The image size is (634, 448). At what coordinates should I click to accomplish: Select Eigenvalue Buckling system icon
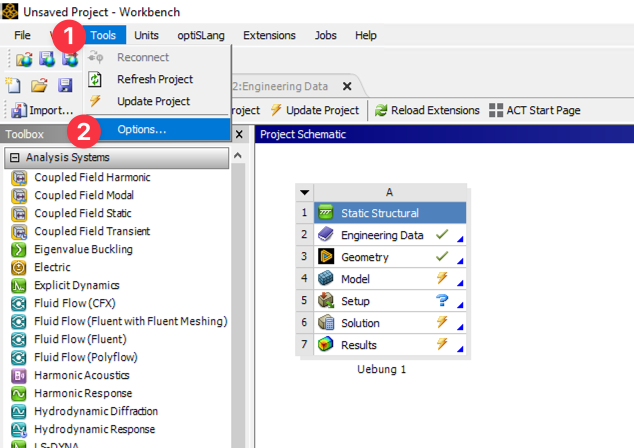18,249
